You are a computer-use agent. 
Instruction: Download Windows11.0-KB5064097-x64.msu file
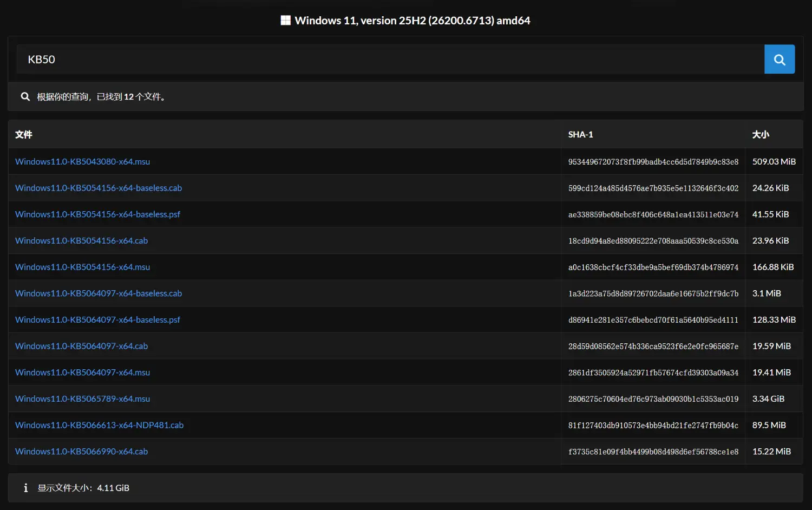point(82,372)
